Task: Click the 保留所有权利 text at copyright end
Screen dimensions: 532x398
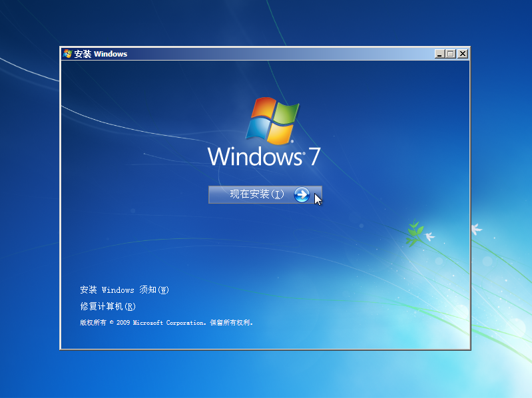Action: pyautogui.click(x=231, y=323)
